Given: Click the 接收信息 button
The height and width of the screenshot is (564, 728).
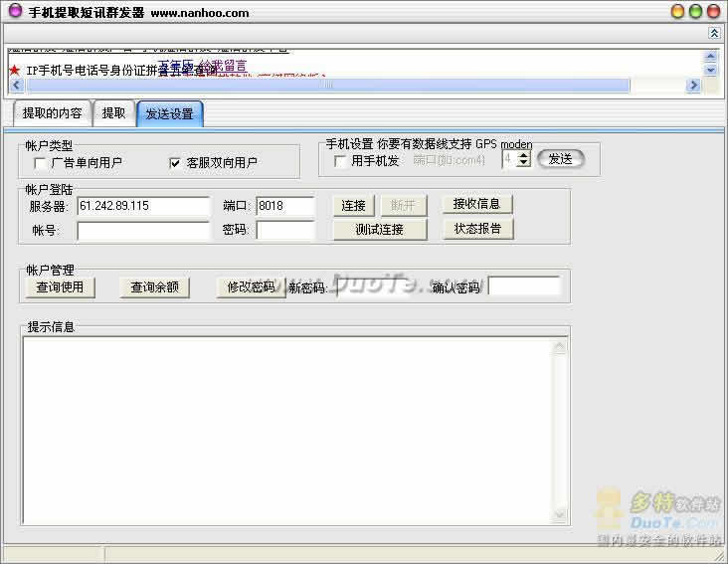Looking at the screenshot, I should [x=477, y=204].
